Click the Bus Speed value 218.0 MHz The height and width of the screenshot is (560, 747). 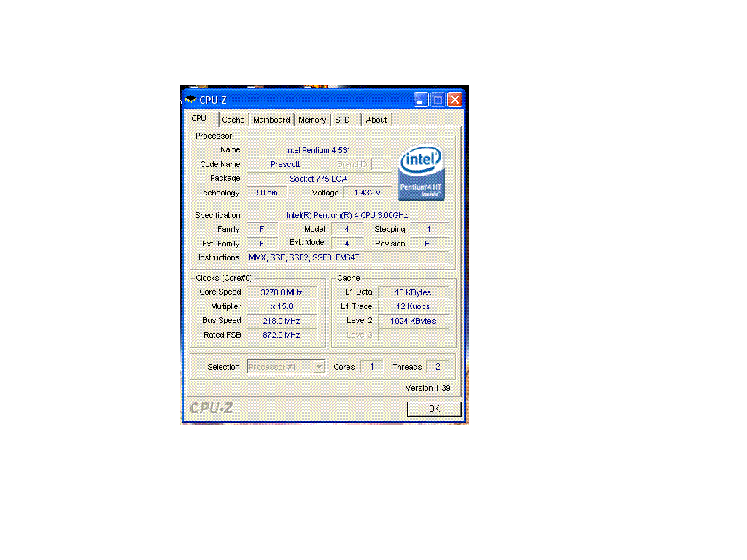(282, 321)
